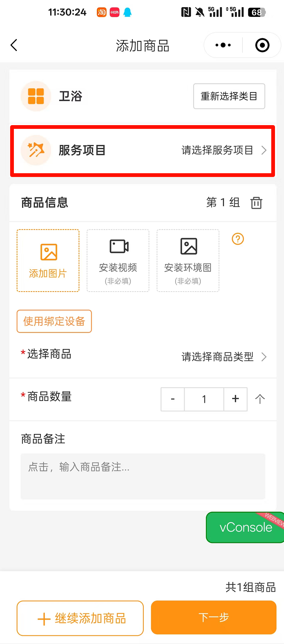Click the install environment image icon

coord(188,247)
